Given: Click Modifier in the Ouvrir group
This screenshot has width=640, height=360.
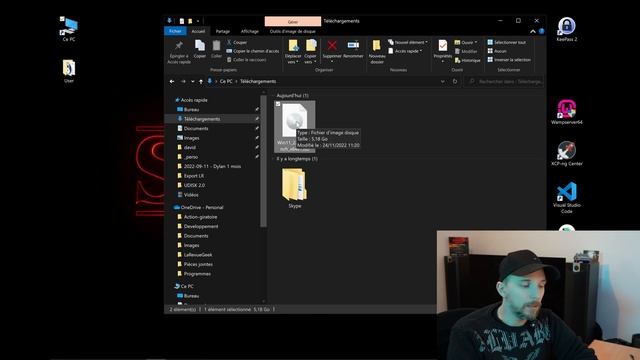Looking at the screenshot, I should [466, 51].
